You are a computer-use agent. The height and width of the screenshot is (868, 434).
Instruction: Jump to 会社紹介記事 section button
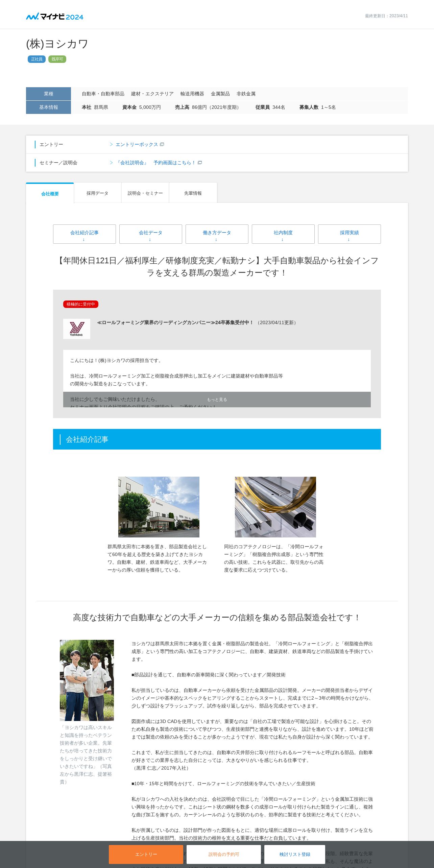pyautogui.click(x=85, y=234)
